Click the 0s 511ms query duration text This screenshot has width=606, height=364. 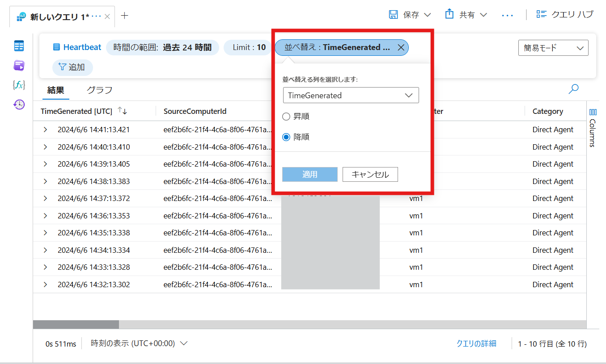[61, 344]
